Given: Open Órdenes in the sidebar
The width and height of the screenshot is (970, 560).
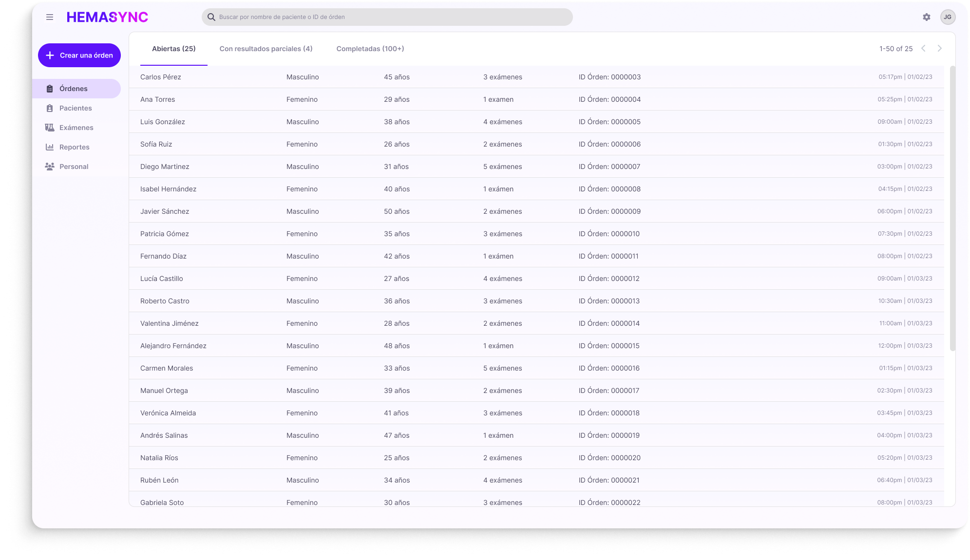Looking at the screenshot, I should (x=76, y=89).
